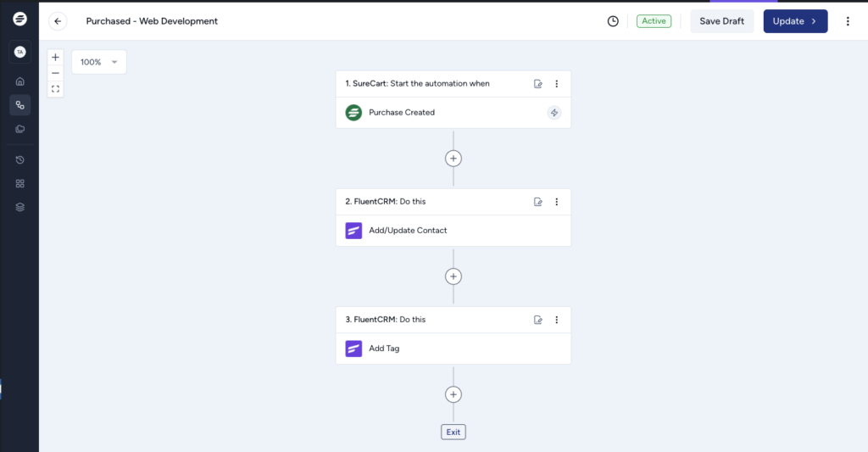Add a step after Add/Update Contact
868x452 pixels.
(453, 276)
